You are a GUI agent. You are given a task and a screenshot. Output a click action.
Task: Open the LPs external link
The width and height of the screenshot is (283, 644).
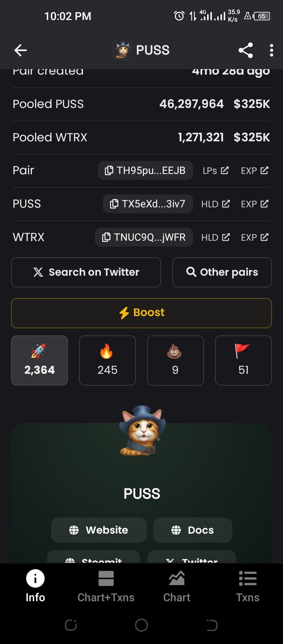216,170
